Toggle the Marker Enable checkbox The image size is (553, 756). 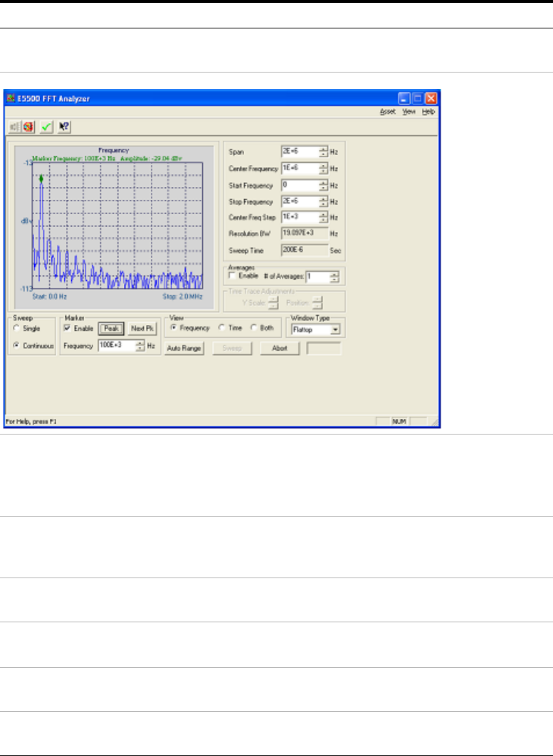68,328
